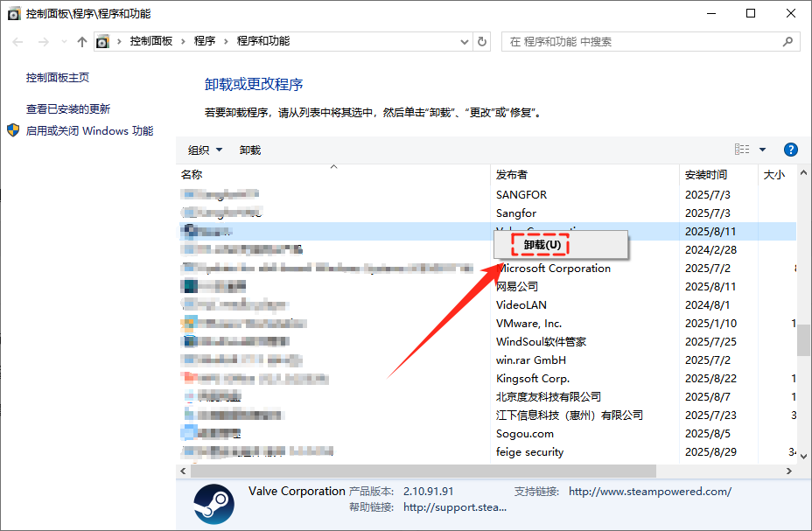Click the date 2024/2/28 cell
The image size is (812, 531).
point(710,250)
